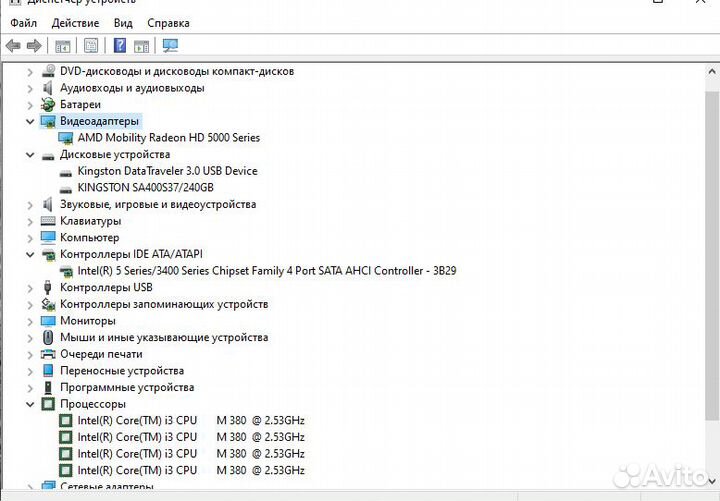Expand the Мониторы node arrow

tap(30, 321)
